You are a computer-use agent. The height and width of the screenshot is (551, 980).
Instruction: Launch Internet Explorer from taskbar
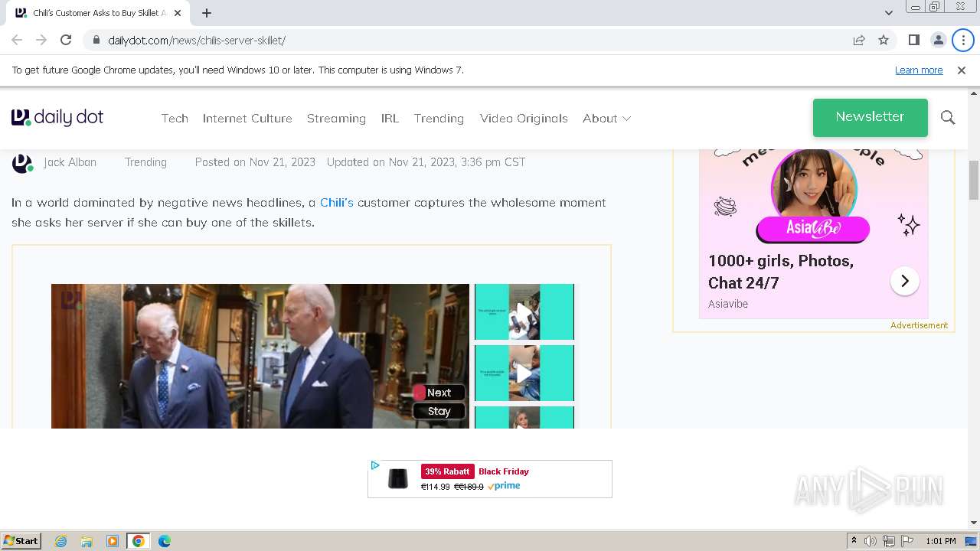(x=60, y=541)
